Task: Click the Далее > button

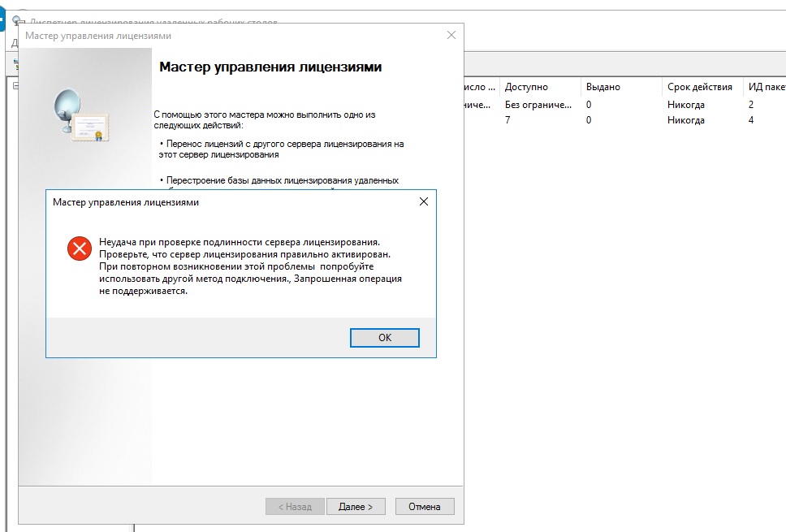Action: pos(356,507)
